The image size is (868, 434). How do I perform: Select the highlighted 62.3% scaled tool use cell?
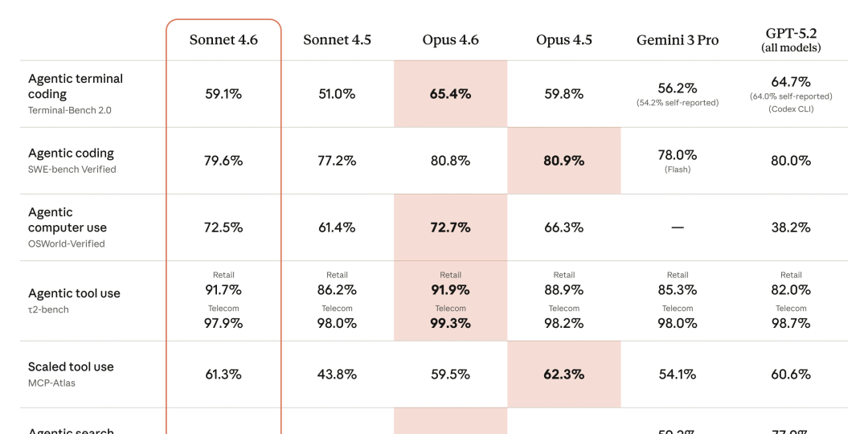tap(564, 375)
